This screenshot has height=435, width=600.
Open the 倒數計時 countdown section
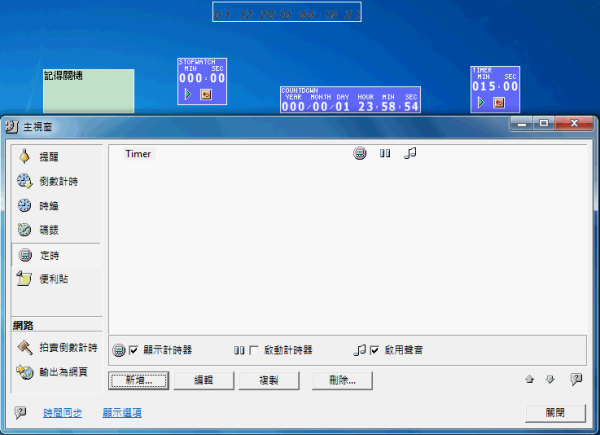[x=56, y=181]
